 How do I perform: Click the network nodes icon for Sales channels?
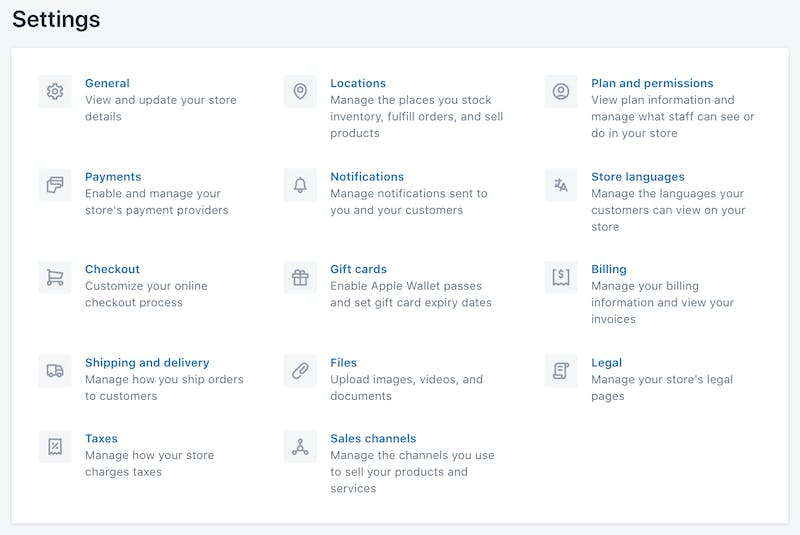pyautogui.click(x=300, y=447)
